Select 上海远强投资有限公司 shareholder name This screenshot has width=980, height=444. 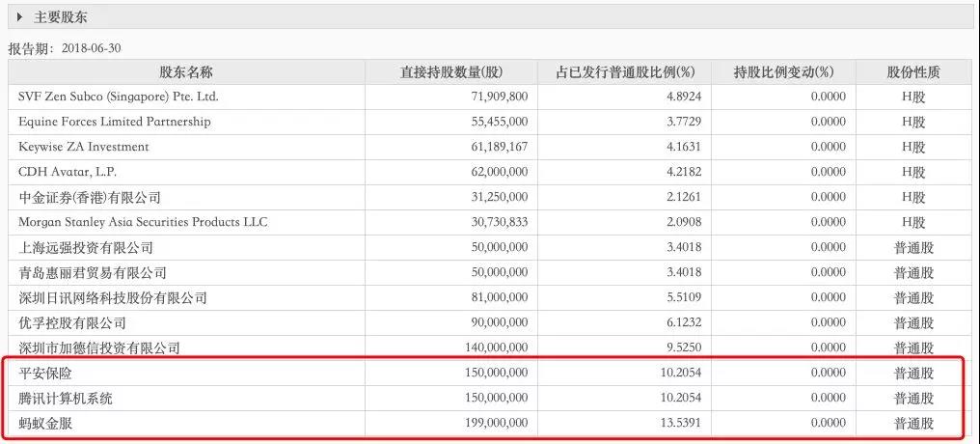pyautogui.click(x=86, y=248)
